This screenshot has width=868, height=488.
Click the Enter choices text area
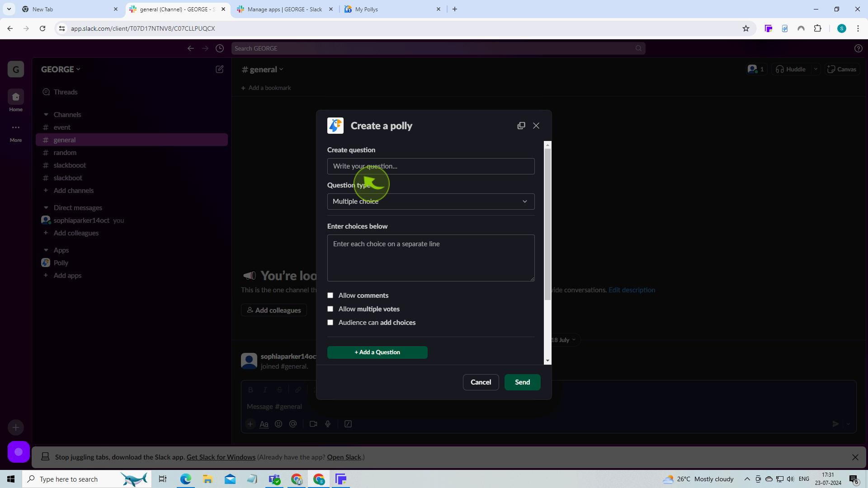point(431,258)
